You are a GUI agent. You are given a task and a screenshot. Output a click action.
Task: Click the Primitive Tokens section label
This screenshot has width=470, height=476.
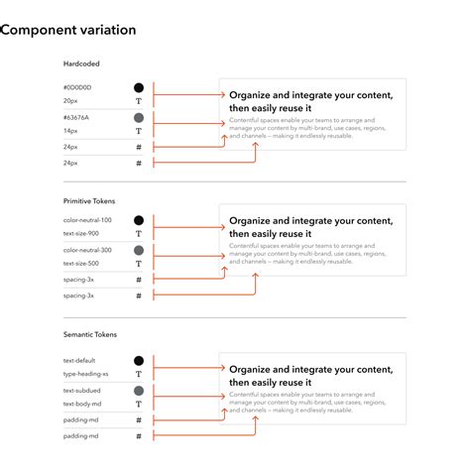click(x=89, y=201)
